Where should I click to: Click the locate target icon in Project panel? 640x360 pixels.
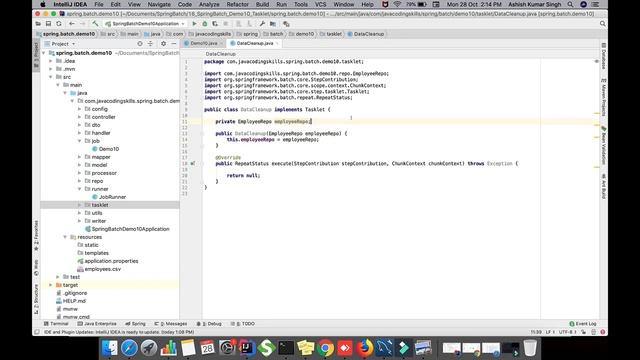(x=140, y=44)
